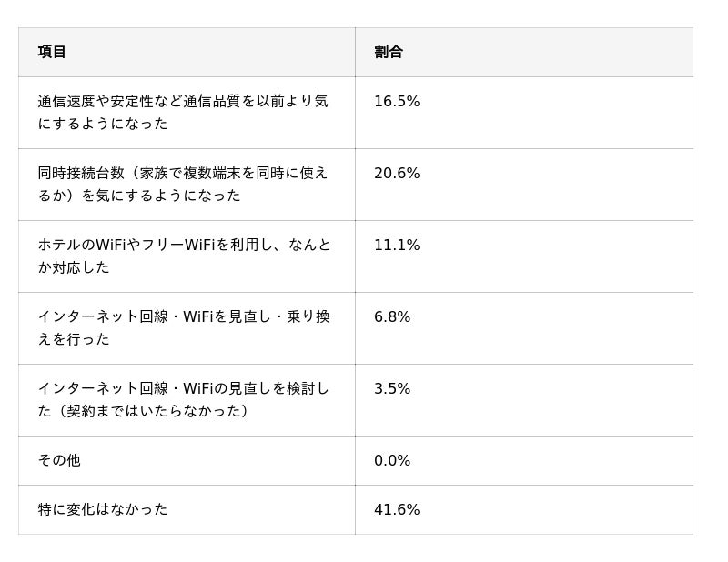The image size is (728, 562).
Task: Click text か対応した in third row
Action: click(x=74, y=267)
